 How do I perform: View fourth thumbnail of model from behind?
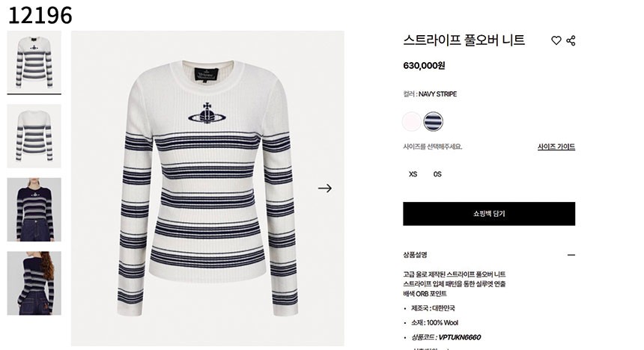pos(34,283)
